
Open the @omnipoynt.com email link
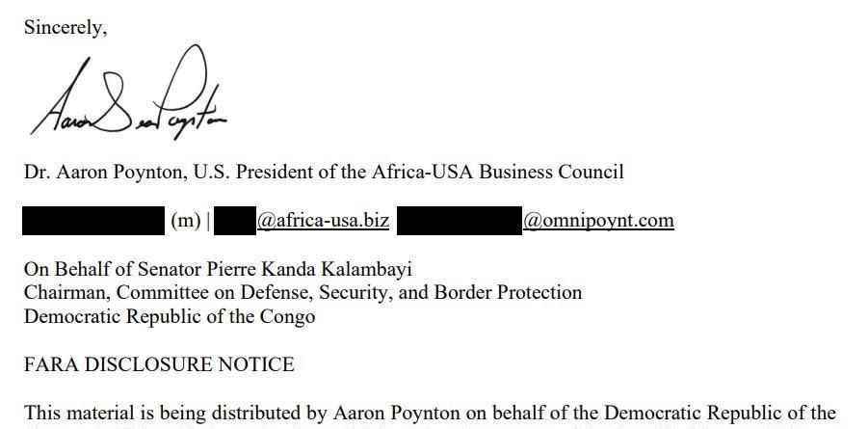pyautogui.click(x=598, y=221)
